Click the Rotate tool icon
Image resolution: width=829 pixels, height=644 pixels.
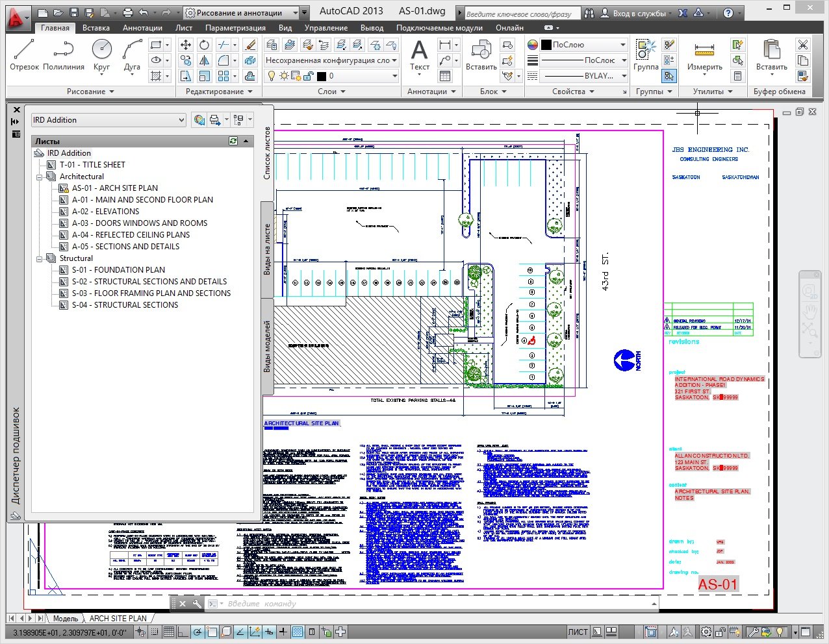pyautogui.click(x=205, y=45)
